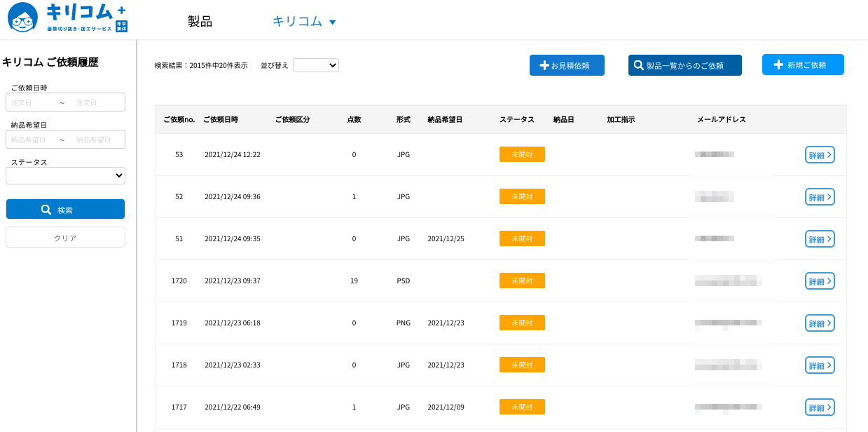Viewport: 868px width, 432px height.
Task: Click the ご依頼日時 column header
Action: 221,119
